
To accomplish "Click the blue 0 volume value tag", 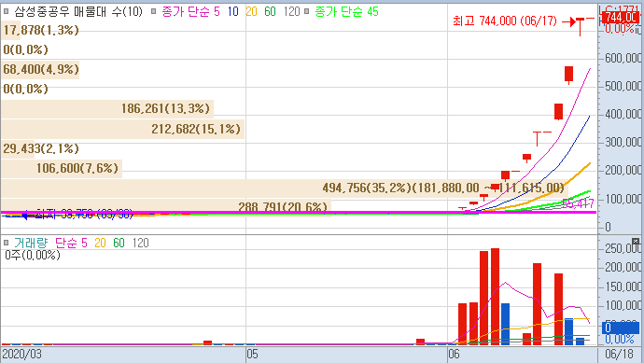I will pos(621,328).
